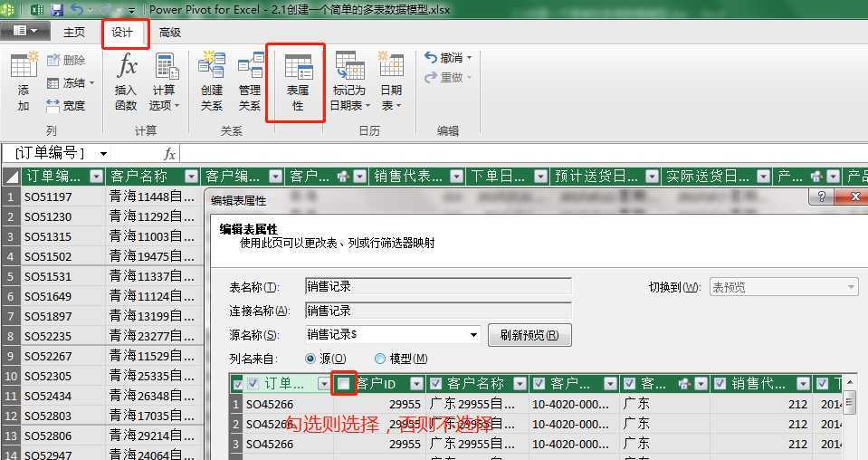Click the cell SO52947
This screenshot has width=868, height=460.
click(x=63, y=455)
